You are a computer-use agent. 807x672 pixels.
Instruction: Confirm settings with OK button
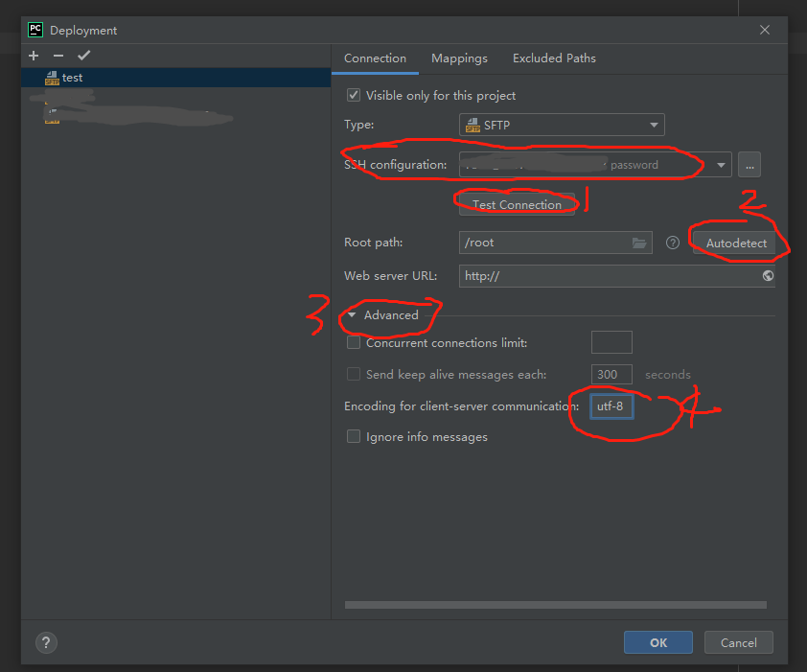pyautogui.click(x=658, y=642)
